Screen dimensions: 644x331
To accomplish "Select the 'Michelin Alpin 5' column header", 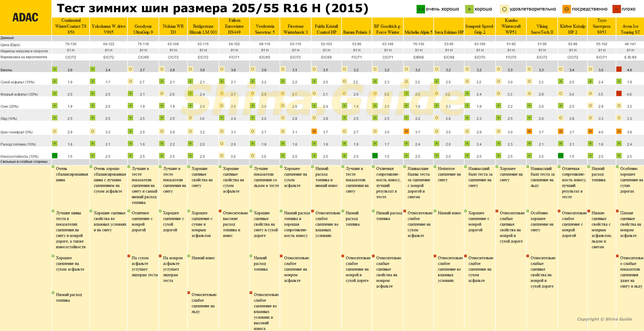I will pyautogui.click(x=418, y=26).
